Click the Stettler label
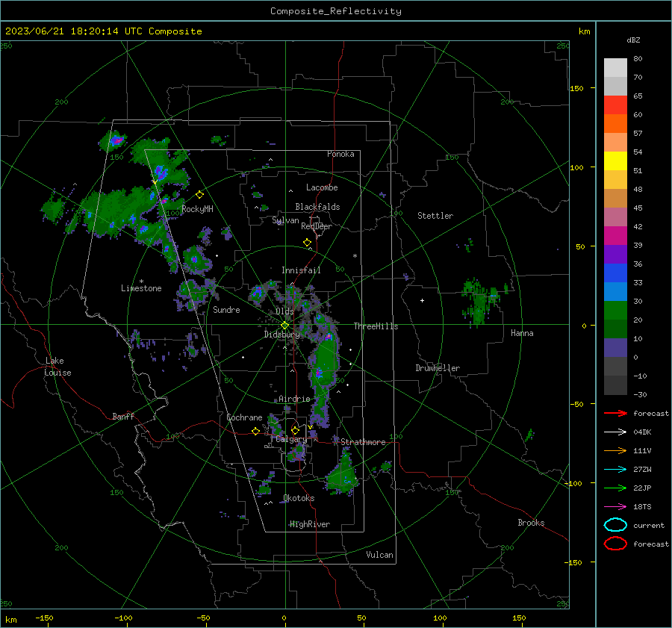This screenshot has width=672, height=628. tap(435, 216)
